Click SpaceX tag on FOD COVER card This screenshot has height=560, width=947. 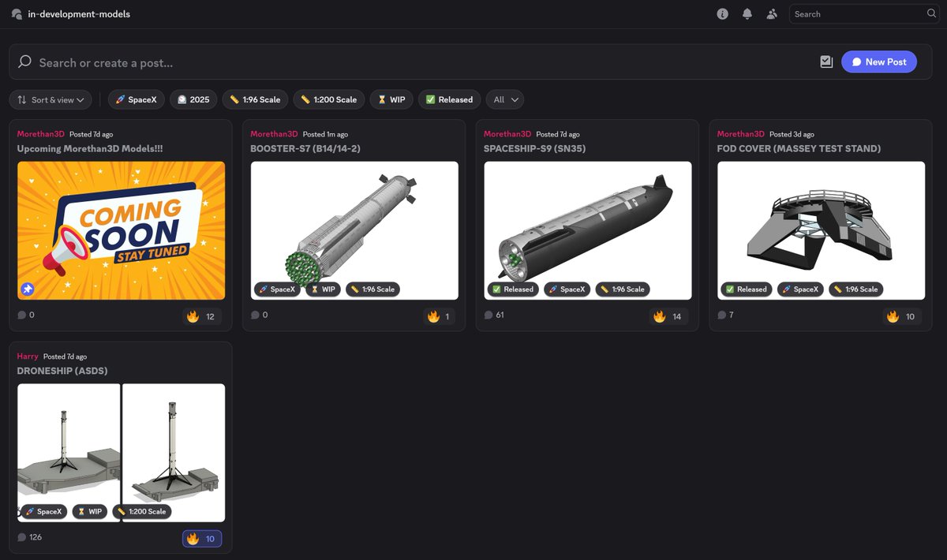(800, 289)
